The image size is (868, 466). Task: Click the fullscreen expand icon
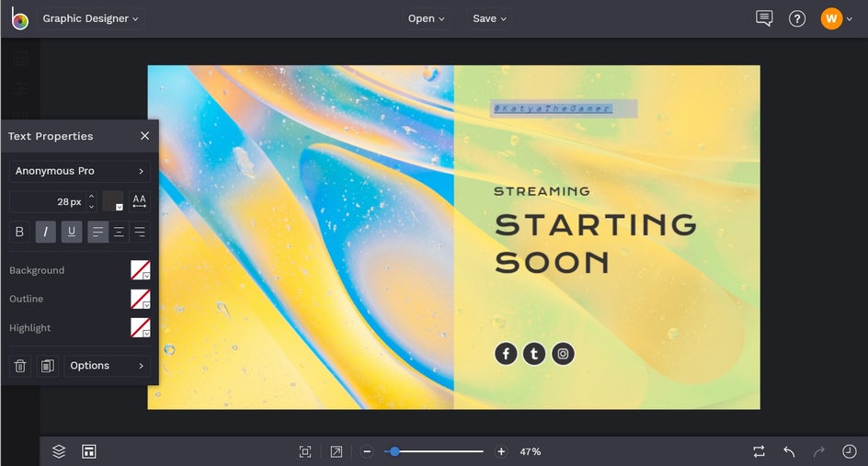tap(336, 451)
